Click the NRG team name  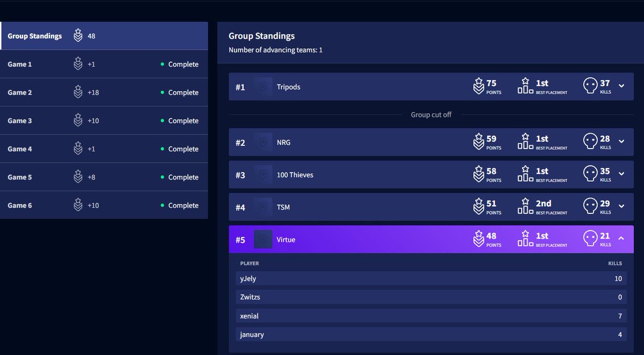[284, 142]
